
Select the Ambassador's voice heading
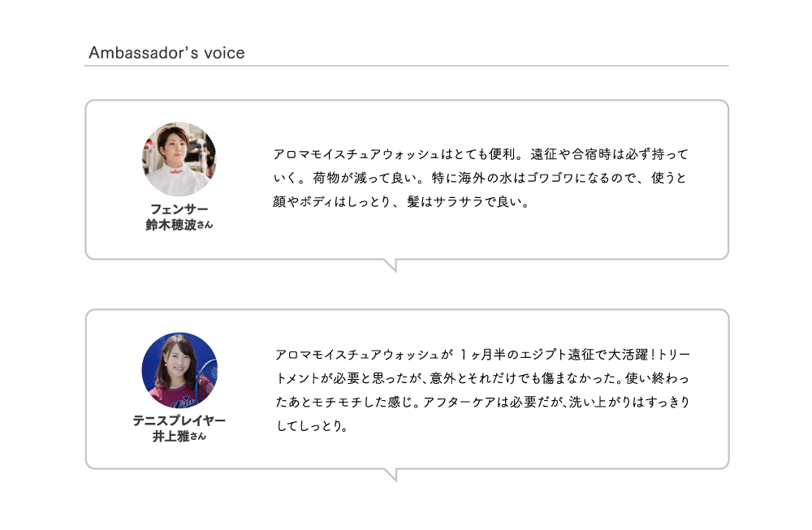point(166,53)
